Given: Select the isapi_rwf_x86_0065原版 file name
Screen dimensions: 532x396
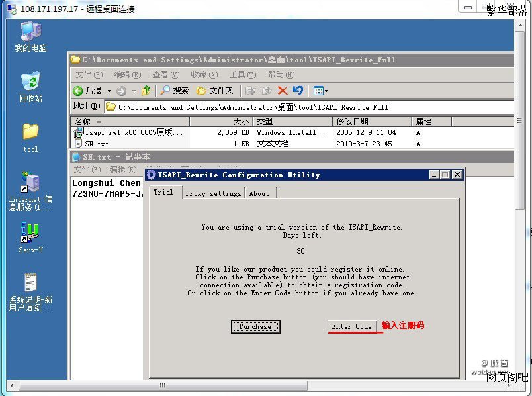Looking at the screenshot, I should tap(134, 132).
